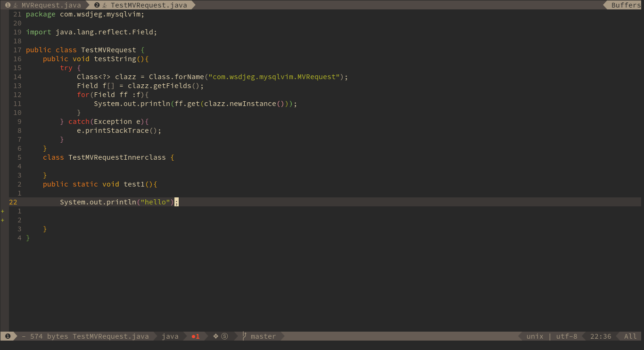Click the highlighted line 22 containing println("hello")

click(118, 202)
